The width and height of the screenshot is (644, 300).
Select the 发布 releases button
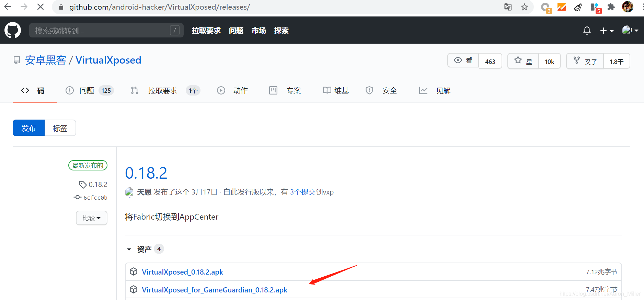28,128
